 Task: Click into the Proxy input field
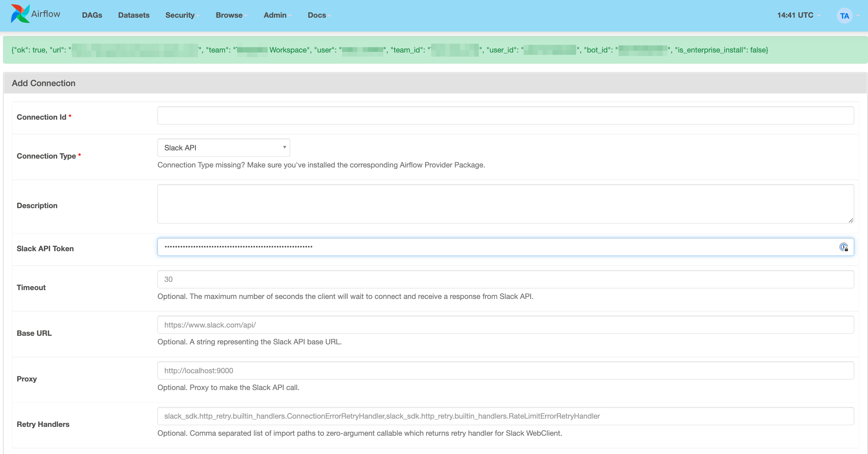[x=505, y=371]
